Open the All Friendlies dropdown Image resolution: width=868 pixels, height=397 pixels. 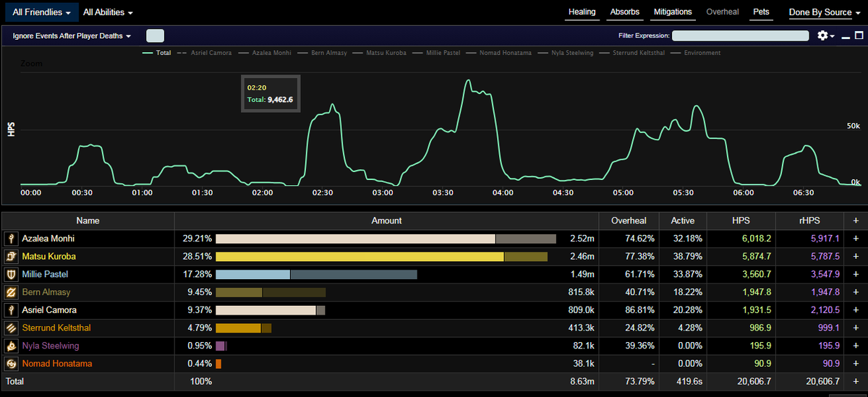tap(41, 12)
